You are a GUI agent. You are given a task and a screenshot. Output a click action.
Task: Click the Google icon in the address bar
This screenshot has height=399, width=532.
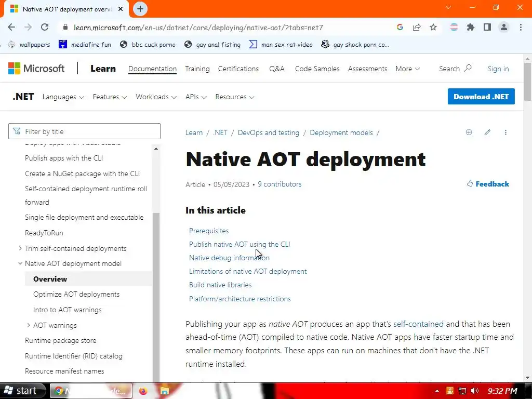pyautogui.click(x=400, y=28)
